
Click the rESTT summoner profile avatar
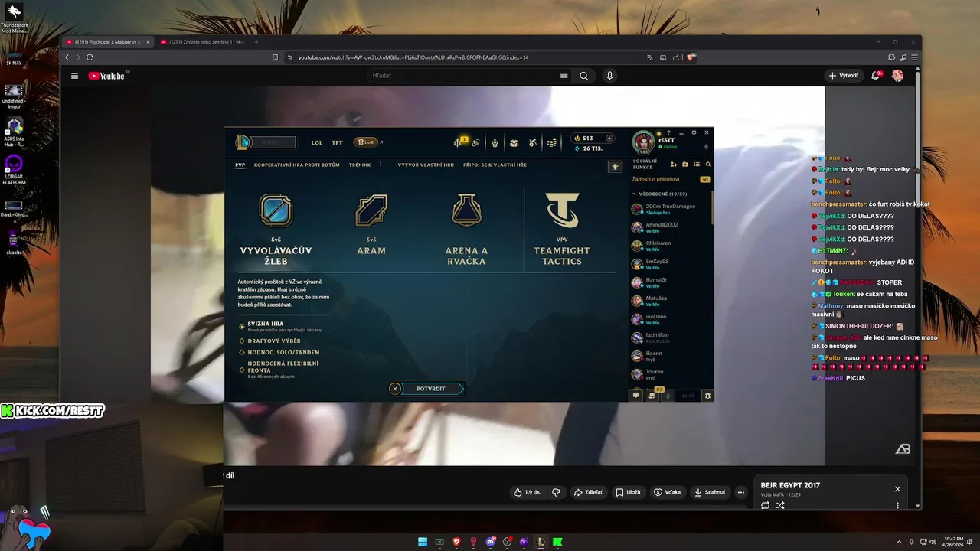[643, 142]
